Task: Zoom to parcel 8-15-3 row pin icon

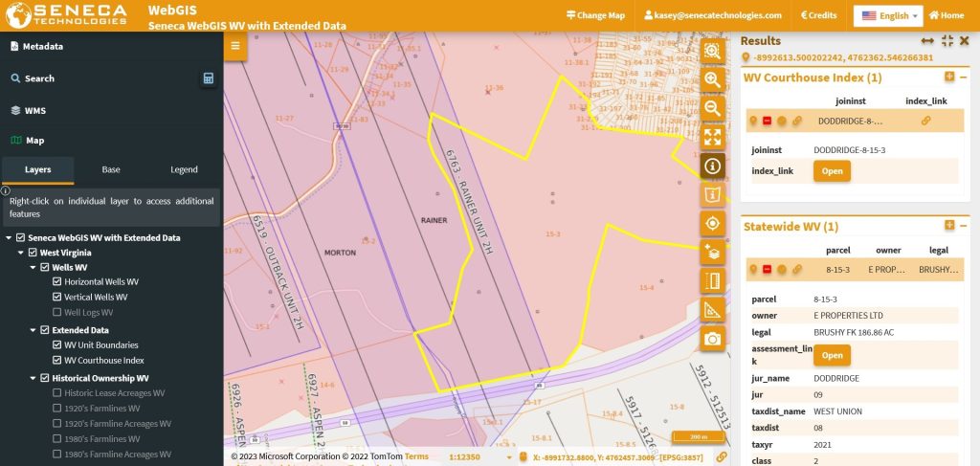Action: 753,269
